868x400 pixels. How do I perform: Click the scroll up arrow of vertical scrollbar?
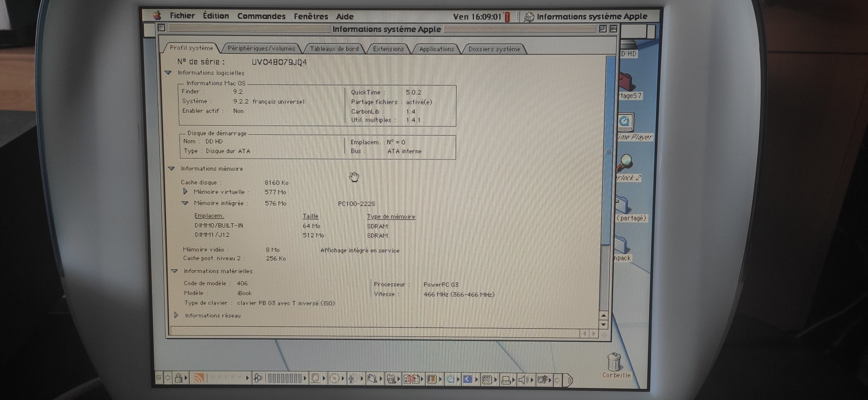pyautogui.click(x=603, y=315)
